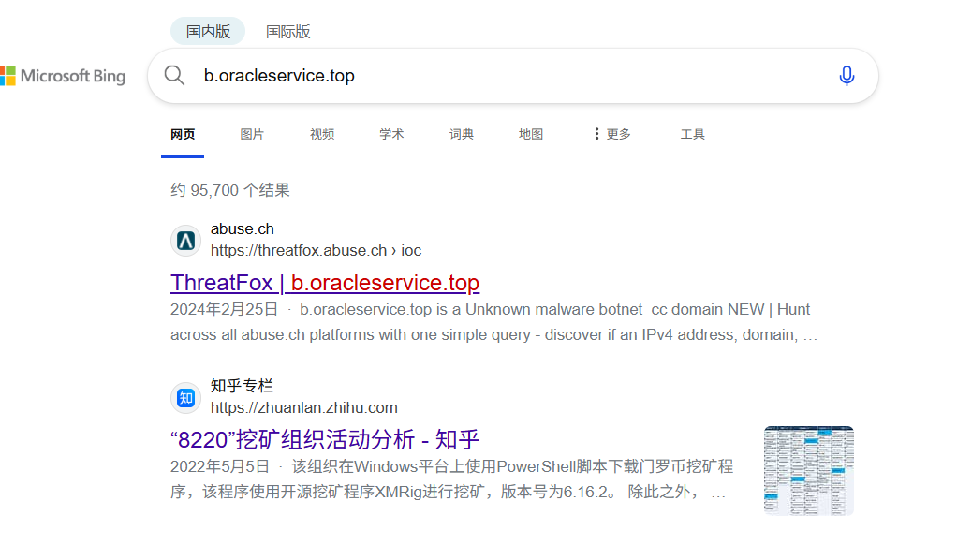Open the Zhihu result thumbnail image
957x560 pixels.
click(x=809, y=471)
